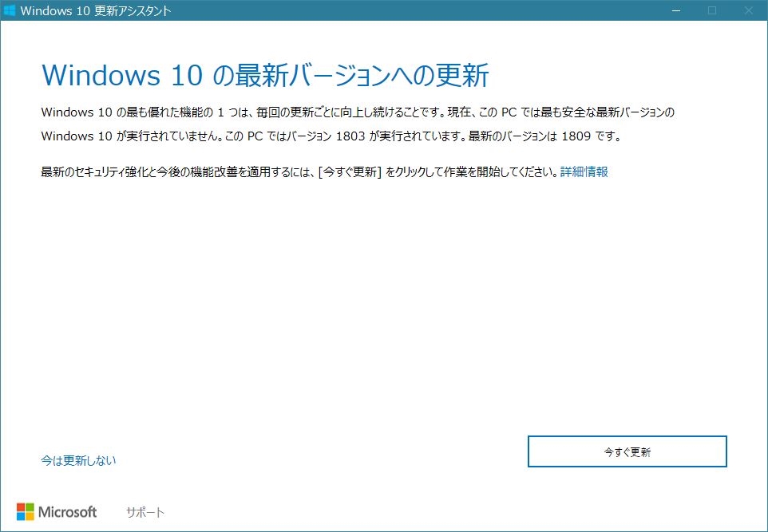This screenshot has height=532, width=768.
Task: Close the Windows 10 更新アシスタント window
Action: click(748, 10)
